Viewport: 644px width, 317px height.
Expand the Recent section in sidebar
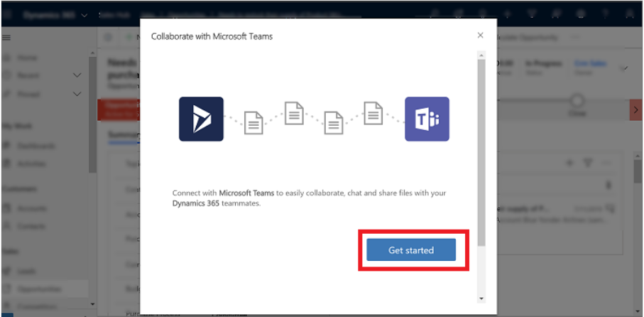[77, 75]
